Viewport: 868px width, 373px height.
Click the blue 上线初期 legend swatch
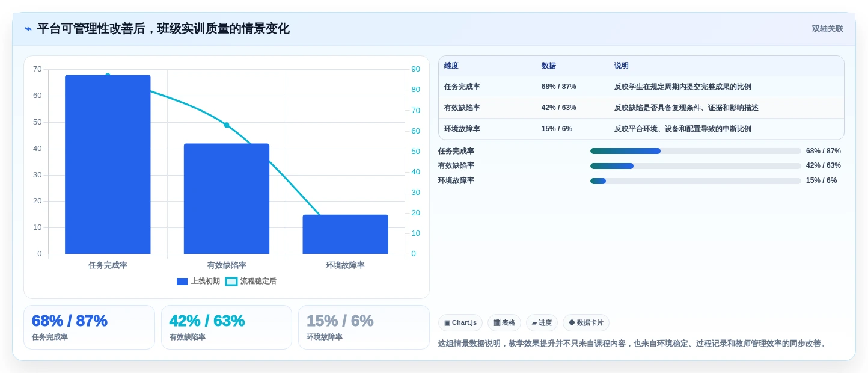tap(182, 282)
